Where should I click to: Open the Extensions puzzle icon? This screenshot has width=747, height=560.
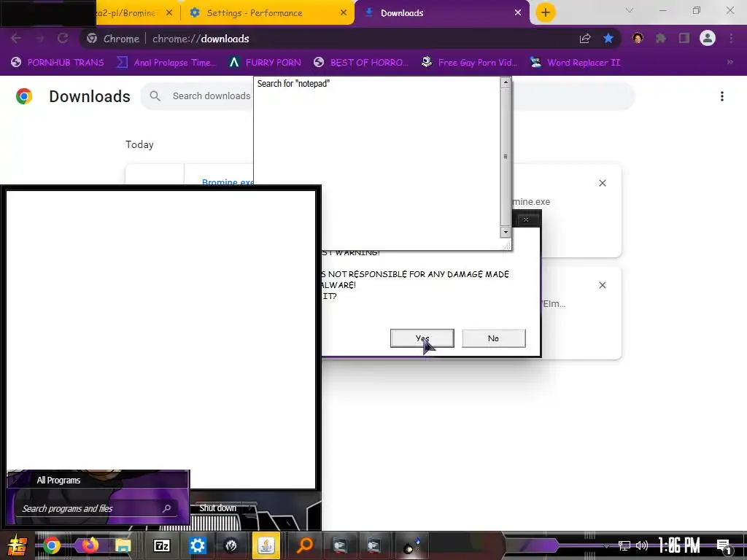(x=661, y=39)
